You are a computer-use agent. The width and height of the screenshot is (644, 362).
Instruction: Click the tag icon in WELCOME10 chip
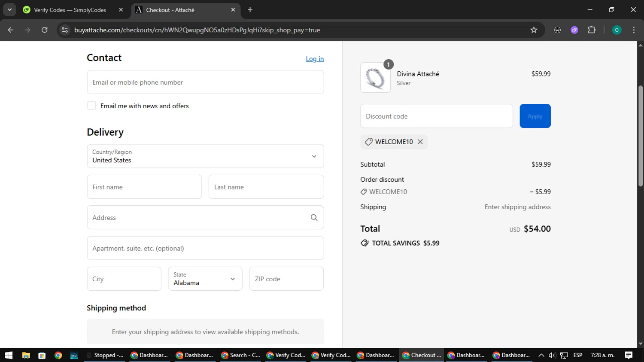(368, 142)
